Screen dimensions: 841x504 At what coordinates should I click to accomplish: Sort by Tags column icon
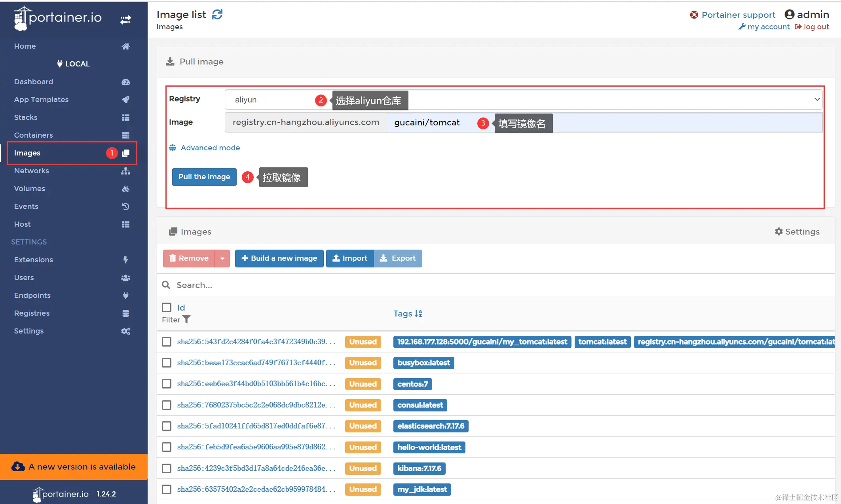coord(418,313)
